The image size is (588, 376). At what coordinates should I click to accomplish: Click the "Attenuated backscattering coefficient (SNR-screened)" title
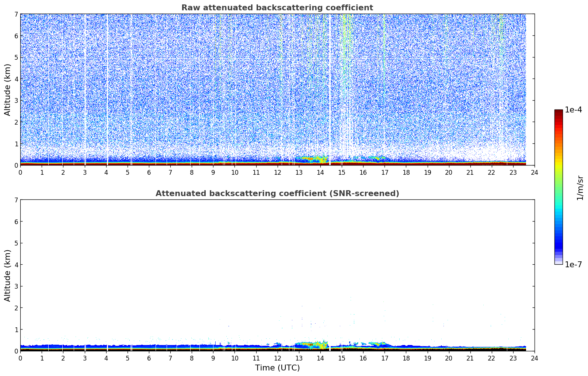pos(277,194)
